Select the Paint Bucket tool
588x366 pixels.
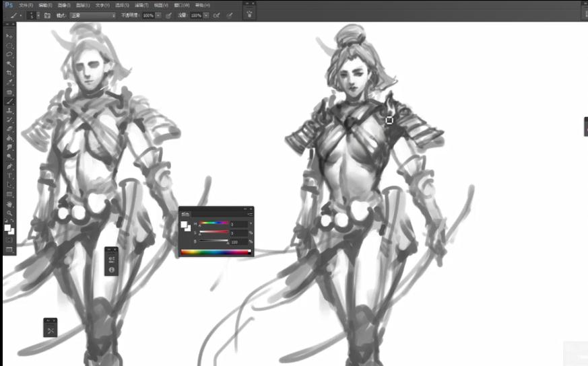coord(9,138)
